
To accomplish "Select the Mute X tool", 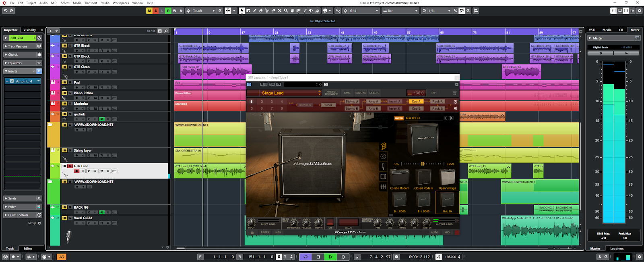I will tap(280, 10).
